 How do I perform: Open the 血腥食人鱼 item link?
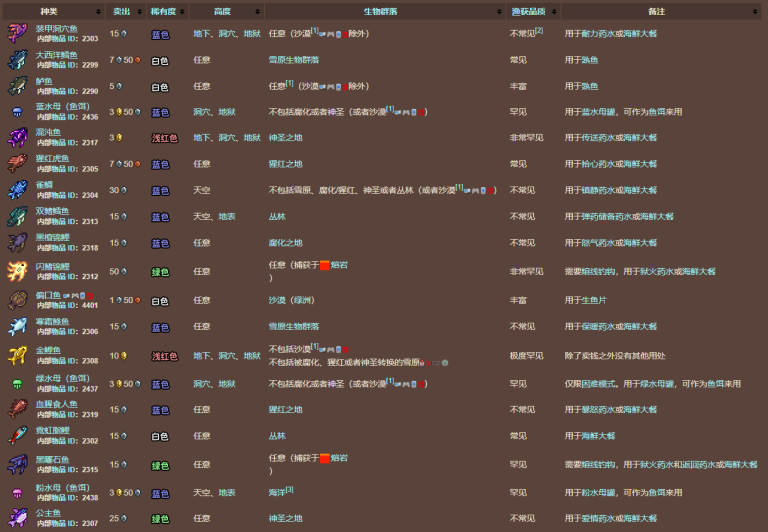tap(57, 404)
